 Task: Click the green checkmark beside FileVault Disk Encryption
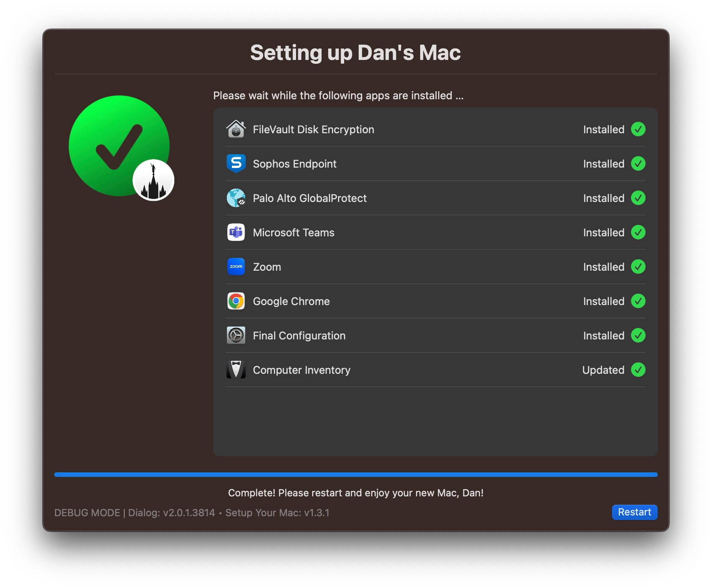[x=638, y=129]
